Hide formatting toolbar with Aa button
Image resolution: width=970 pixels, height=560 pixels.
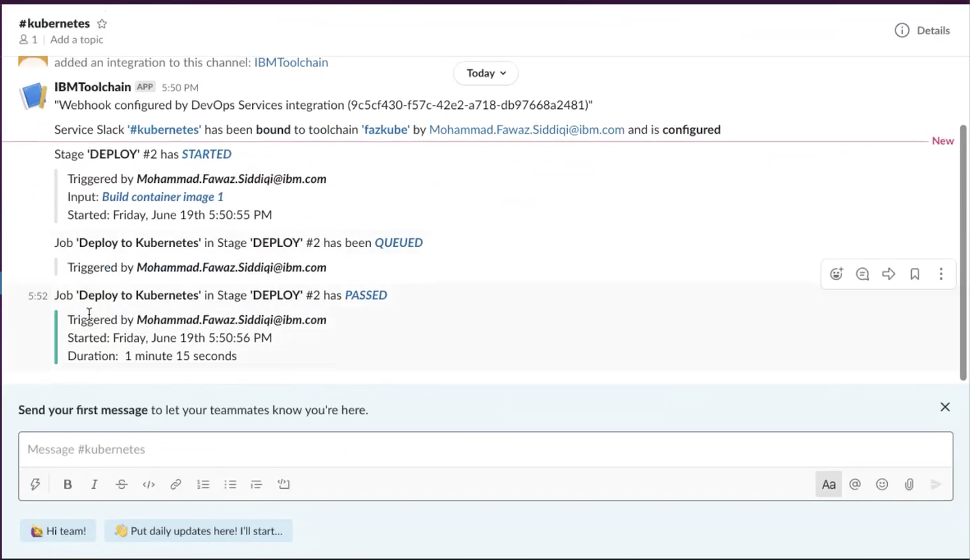click(x=828, y=484)
